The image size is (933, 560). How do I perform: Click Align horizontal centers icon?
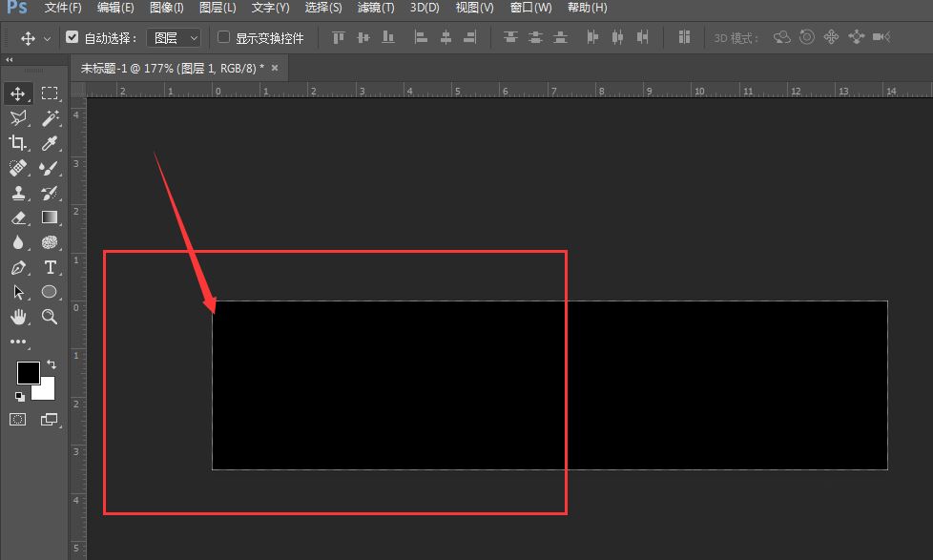pyautogui.click(x=446, y=37)
